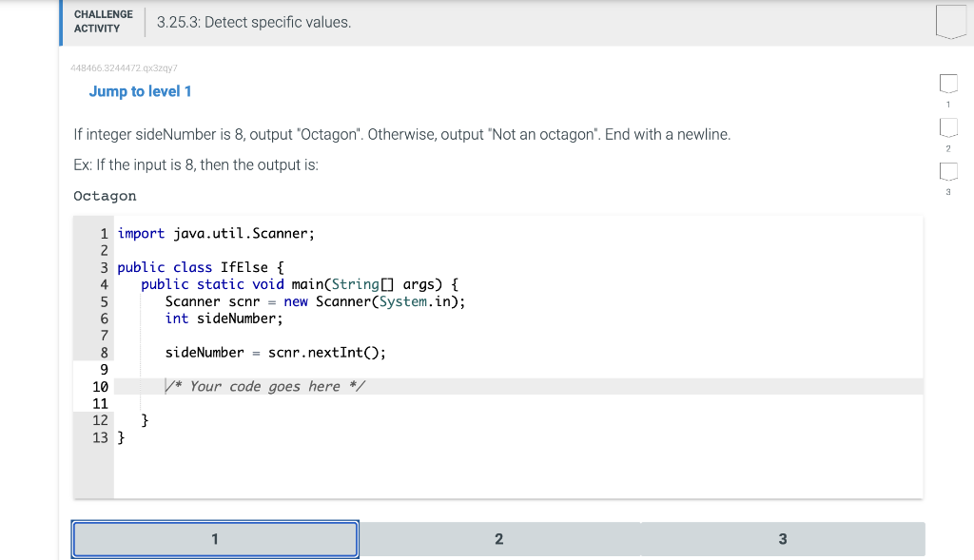Expand the CHALLENGE ACTIVITY header section
This screenshot has width=974, height=560.
pos(103,21)
